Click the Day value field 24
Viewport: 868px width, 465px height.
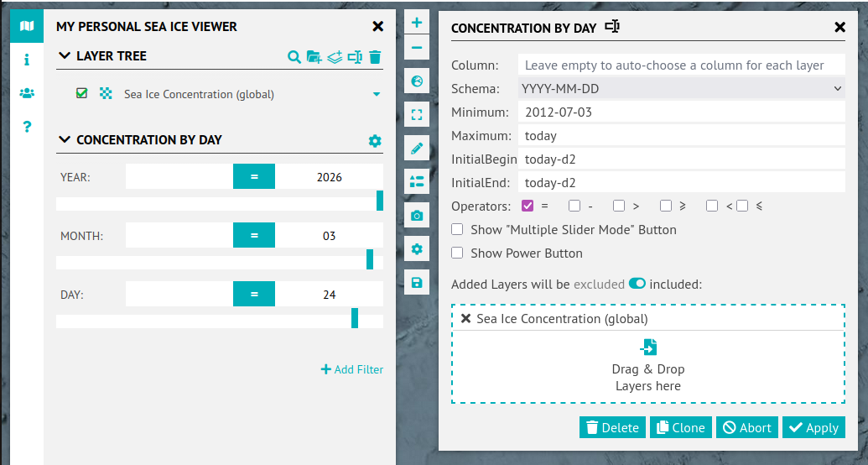pos(330,295)
